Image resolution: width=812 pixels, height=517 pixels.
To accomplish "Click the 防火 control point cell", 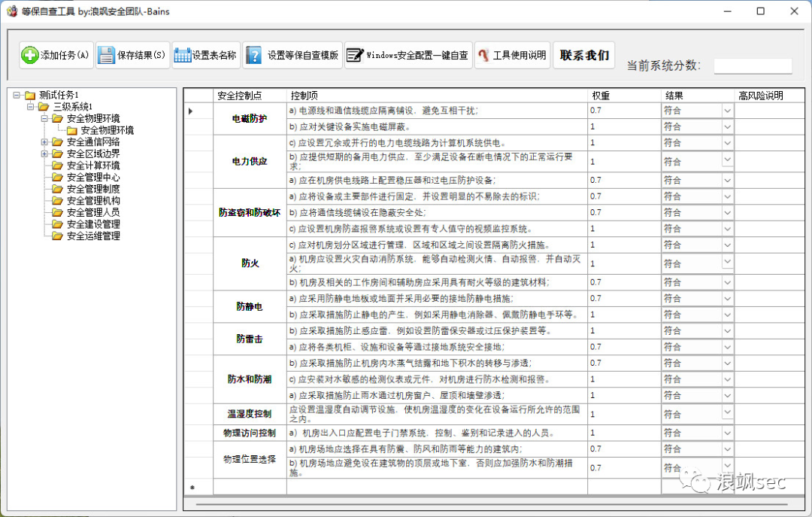I will (x=250, y=263).
